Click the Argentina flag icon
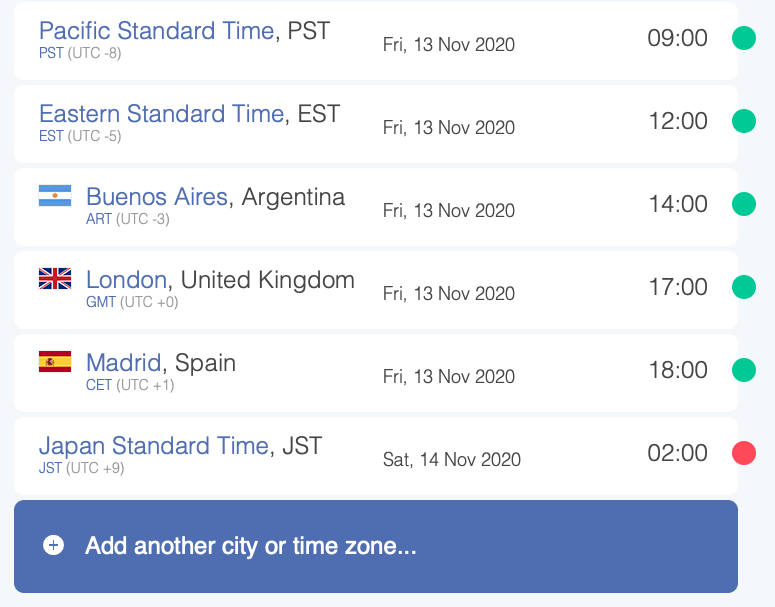The height and width of the screenshot is (607, 775). click(x=55, y=195)
